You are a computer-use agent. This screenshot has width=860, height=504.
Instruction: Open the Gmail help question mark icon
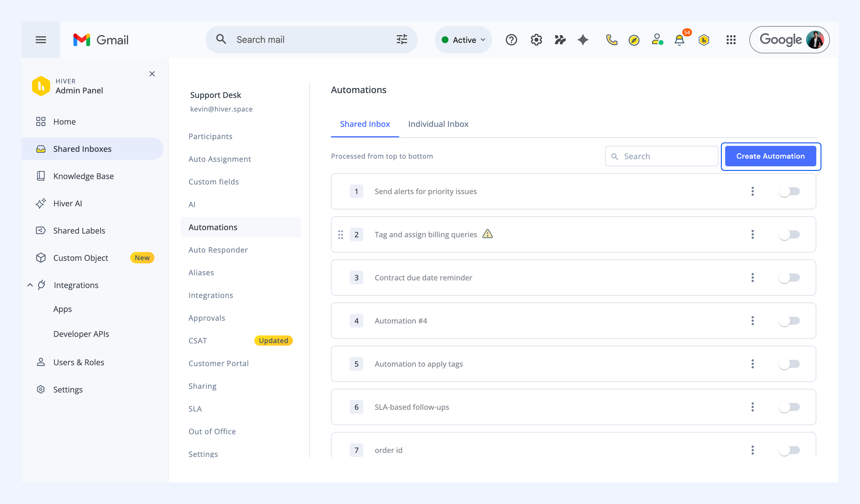pyautogui.click(x=511, y=40)
